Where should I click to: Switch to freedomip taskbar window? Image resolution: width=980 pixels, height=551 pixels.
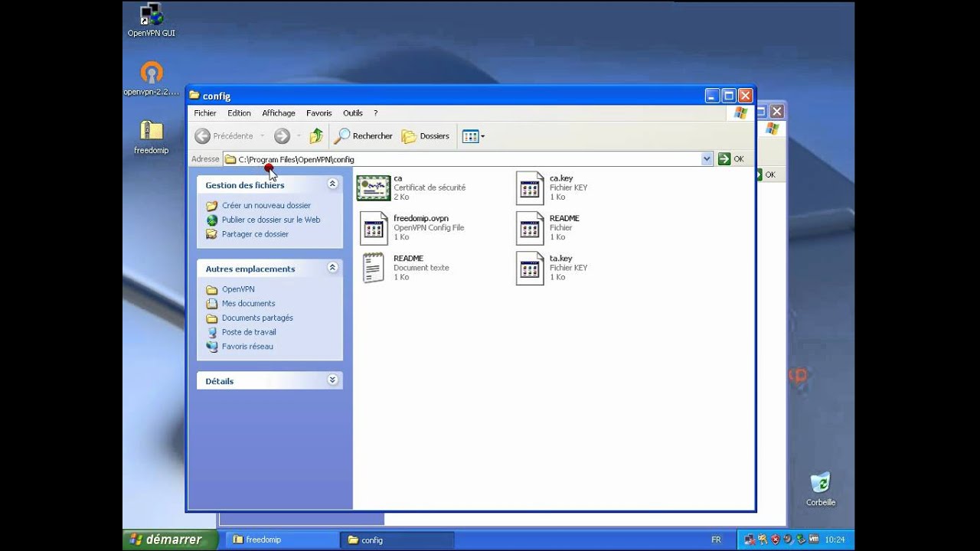coord(282,540)
